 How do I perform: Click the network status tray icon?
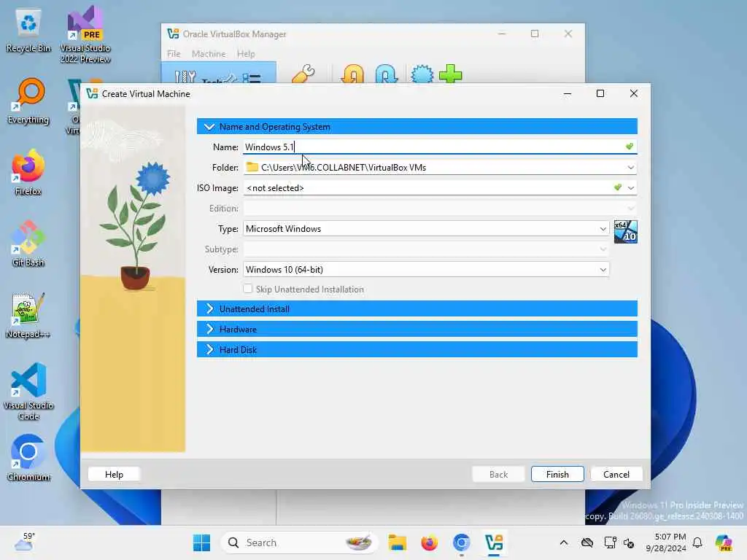coord(610,542)
